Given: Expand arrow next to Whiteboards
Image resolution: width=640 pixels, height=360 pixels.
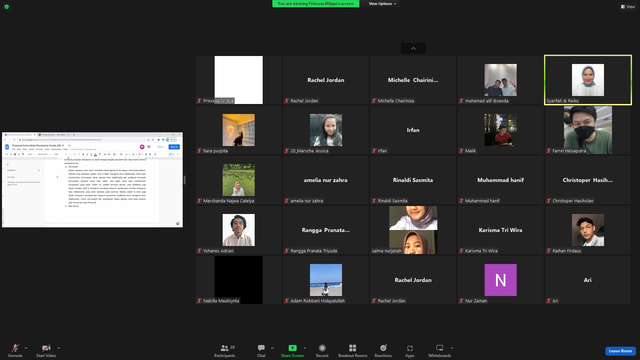Looking at the screenshot, I should click(x=452, y=348).
